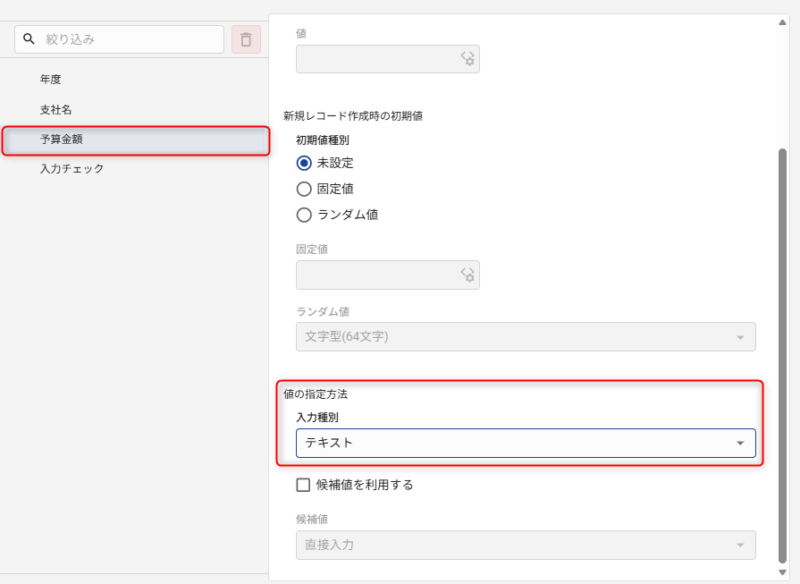
Task: Pick the ランダム値 radio option
Action: [305, 214]
